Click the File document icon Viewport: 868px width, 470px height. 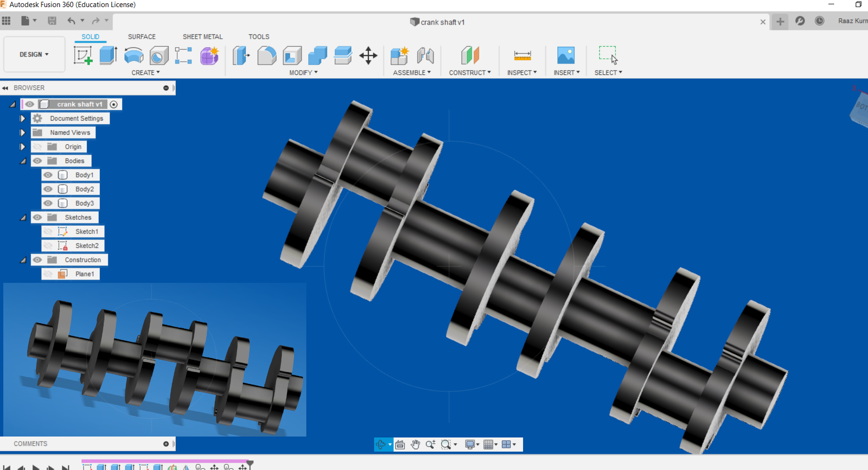point(25,21)
